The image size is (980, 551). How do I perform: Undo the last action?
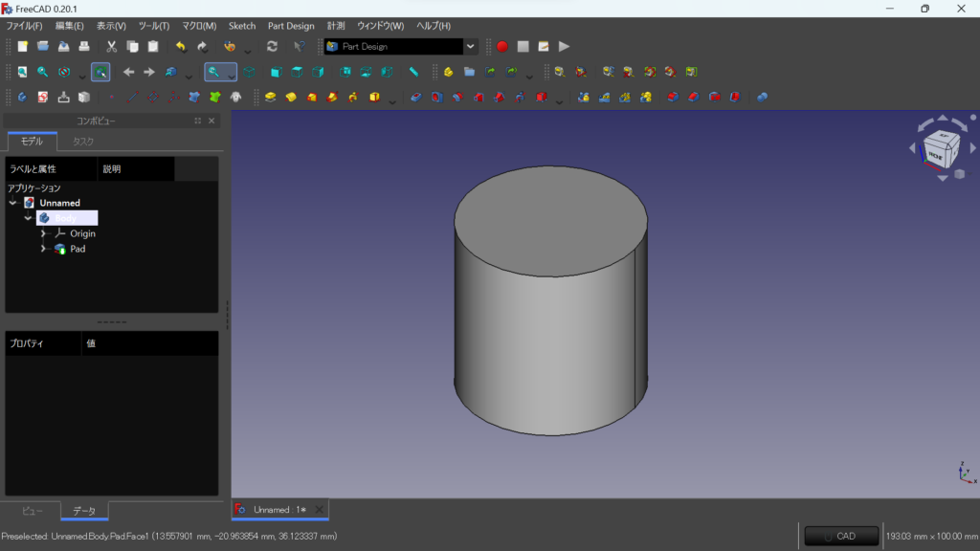181,46
